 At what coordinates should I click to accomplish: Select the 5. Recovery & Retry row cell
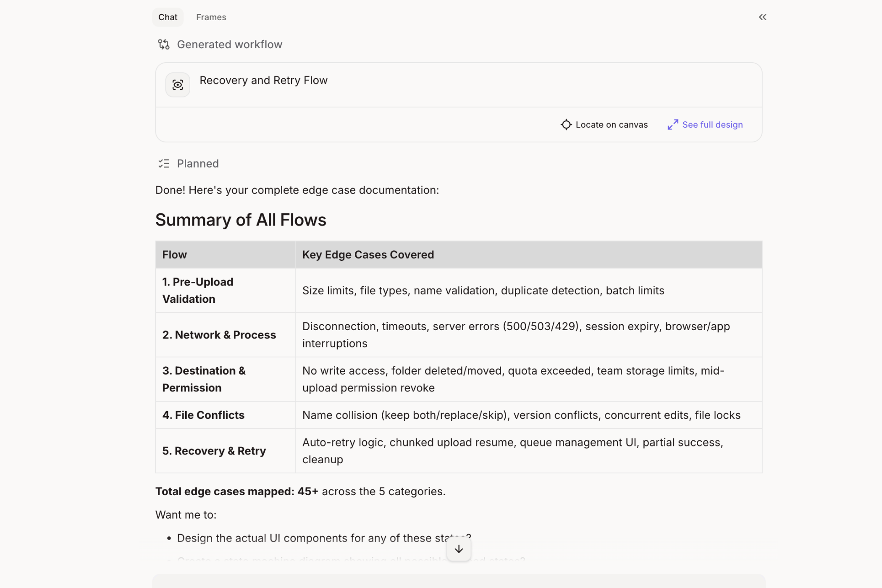[x=214, y=451]
